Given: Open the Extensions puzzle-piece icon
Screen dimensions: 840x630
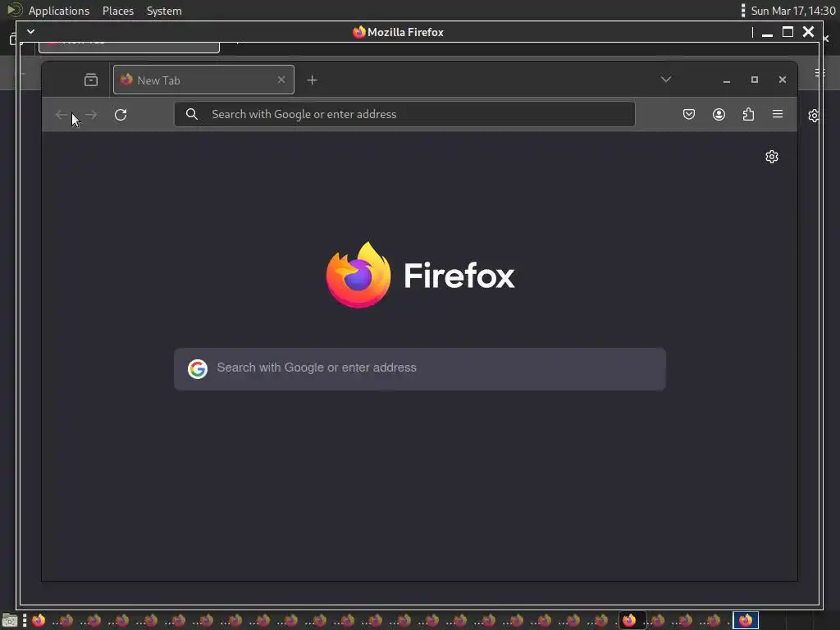Looking at the screenshot, I should click(748, 114).
